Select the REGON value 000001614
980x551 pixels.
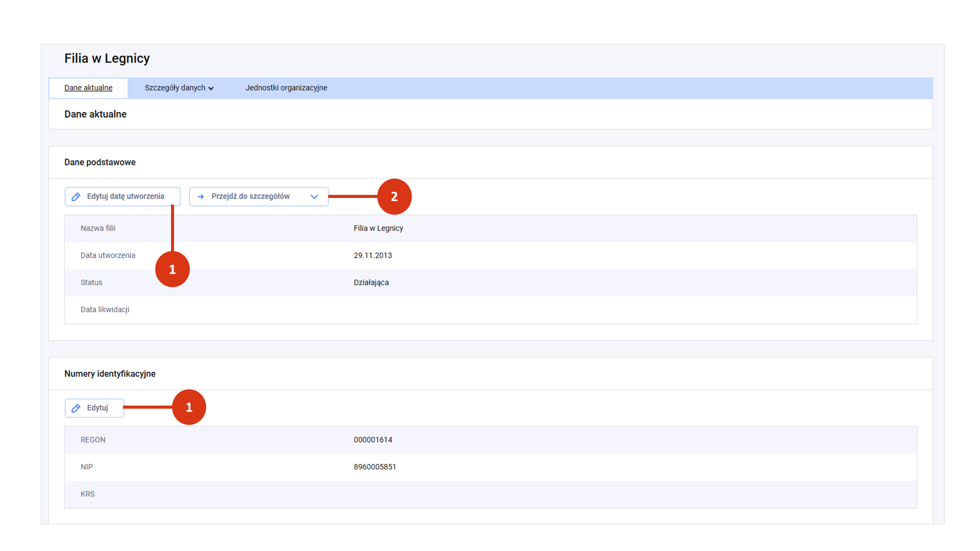tap(373, 440)
